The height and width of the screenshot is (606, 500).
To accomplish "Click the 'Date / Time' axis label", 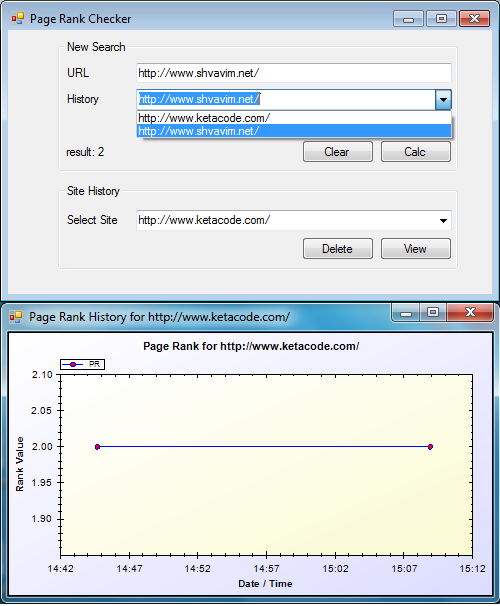I will coord(265,584).
